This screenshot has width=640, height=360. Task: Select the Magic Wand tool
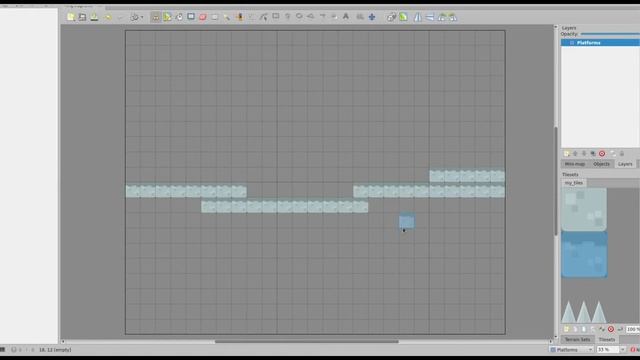227,17
